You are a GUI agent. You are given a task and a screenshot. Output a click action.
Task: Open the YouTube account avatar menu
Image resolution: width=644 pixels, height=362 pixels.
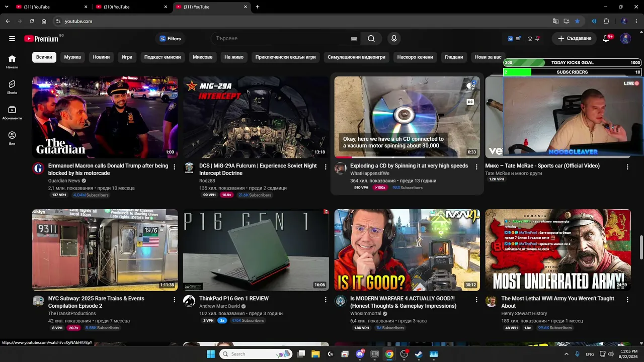[625, 39]
